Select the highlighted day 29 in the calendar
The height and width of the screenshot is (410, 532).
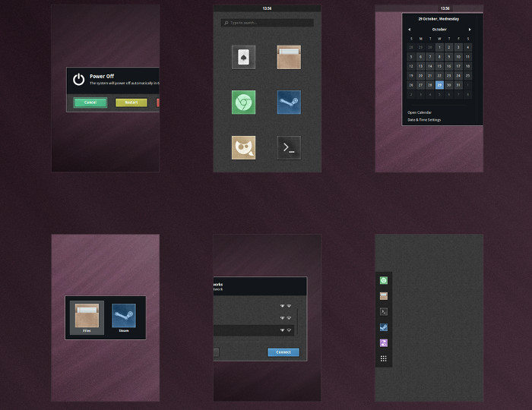(x=439, y=85)
